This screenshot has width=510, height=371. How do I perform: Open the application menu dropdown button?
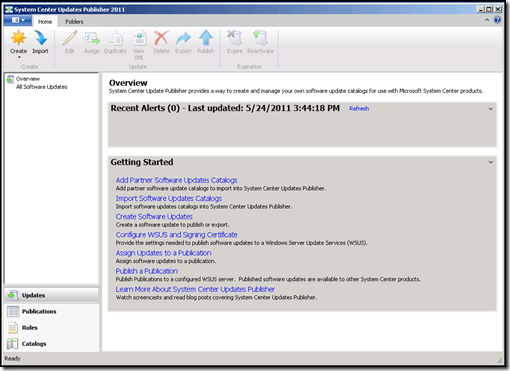tap(18, 20)
